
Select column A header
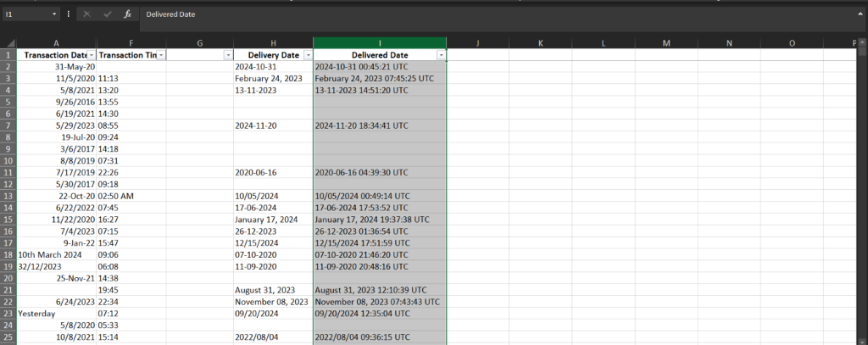(x=57, y=43)
